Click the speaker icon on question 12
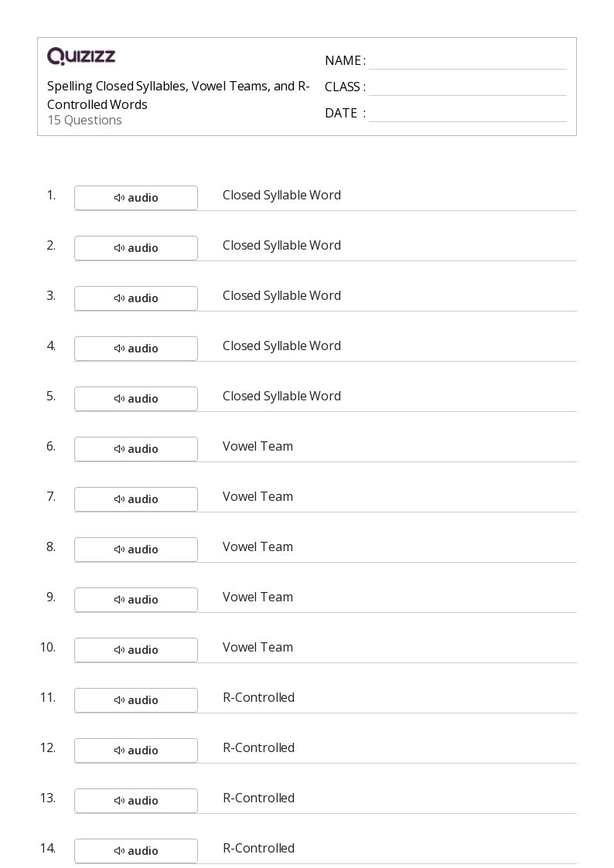The width and height of the screenshot is (614, 868). tap(119, 751)
